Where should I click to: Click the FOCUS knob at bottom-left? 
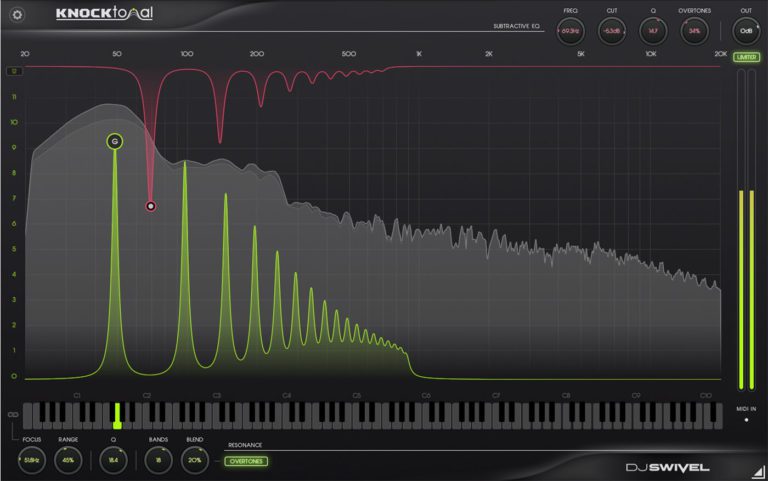[x=31, y=460]
